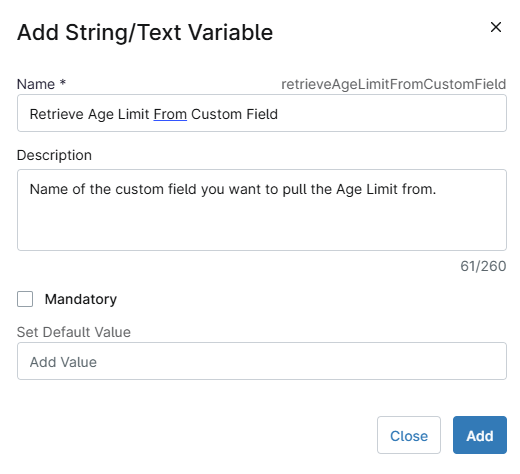
Task: Click the 61/260 character counter
Action: coord(483,266)
